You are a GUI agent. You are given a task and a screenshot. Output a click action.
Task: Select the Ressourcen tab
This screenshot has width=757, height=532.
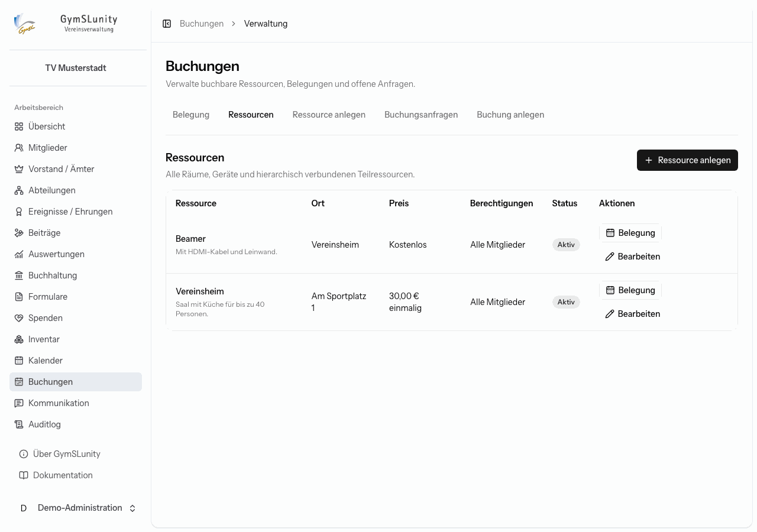(x=251, y=115)
